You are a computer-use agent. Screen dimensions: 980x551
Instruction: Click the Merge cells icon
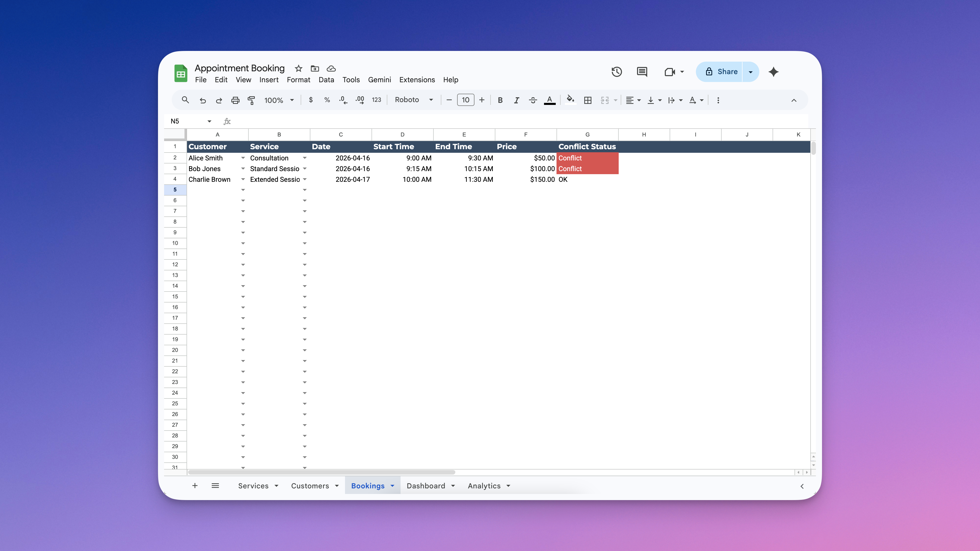pos(605,100)
